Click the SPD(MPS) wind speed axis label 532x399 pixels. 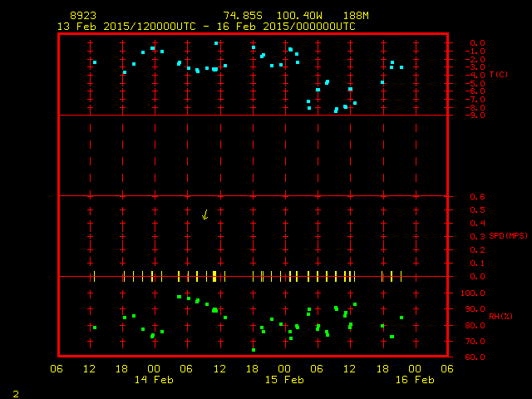point(508,236)
